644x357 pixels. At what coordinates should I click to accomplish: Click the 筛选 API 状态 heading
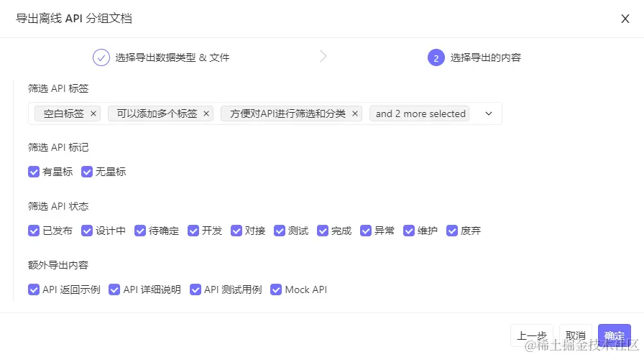click(58, 206)
